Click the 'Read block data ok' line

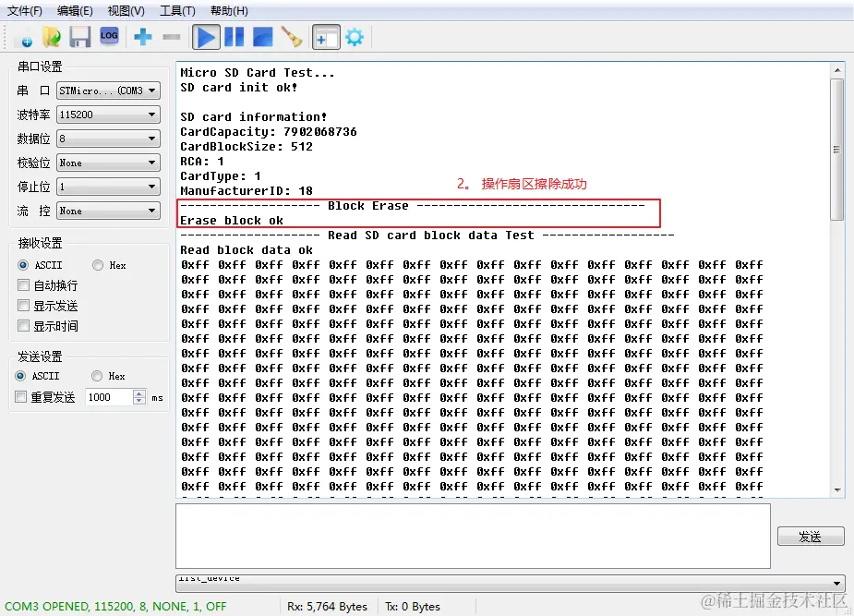tap(247, 250)
